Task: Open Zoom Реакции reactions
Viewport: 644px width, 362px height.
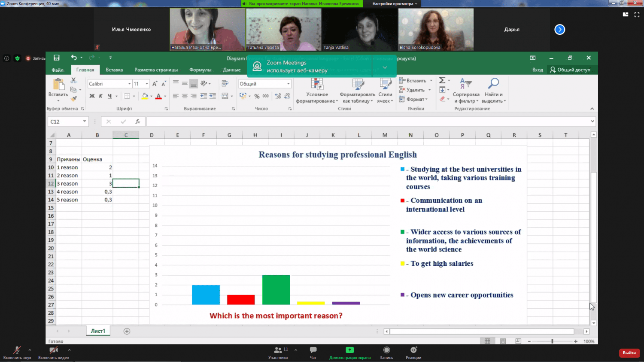Action: click(x=413, y=353)
